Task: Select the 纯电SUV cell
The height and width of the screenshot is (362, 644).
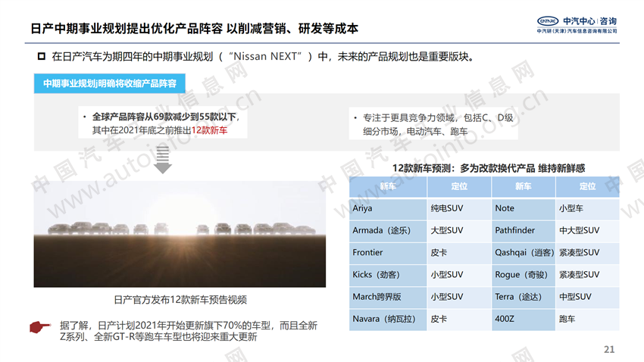Action: 459,208
